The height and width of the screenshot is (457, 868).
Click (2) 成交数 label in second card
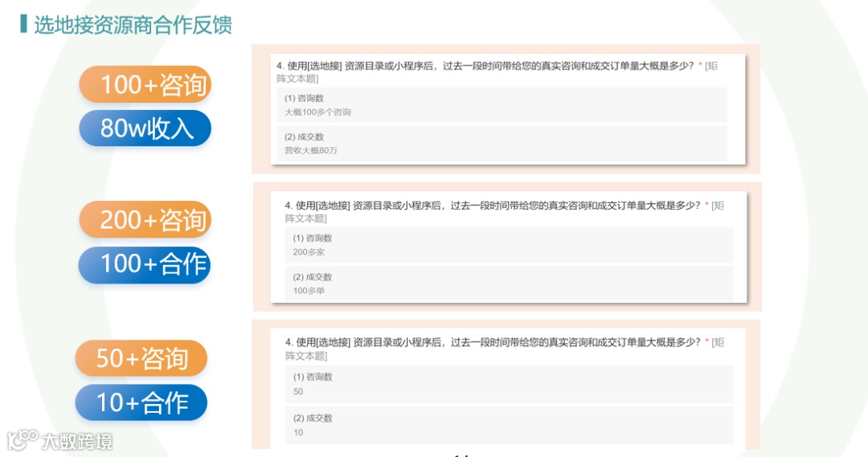[312, 277]
